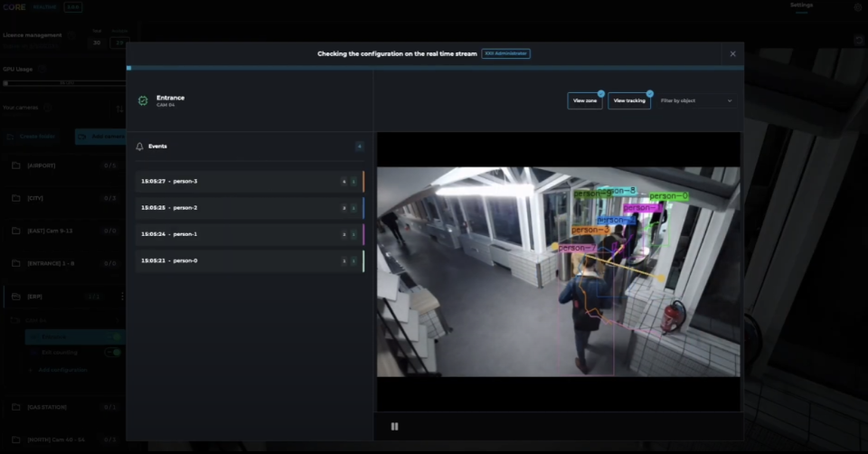The image size is (868, 454).
Task: Click the orange color bar of person-3 event
Action: 363,182
